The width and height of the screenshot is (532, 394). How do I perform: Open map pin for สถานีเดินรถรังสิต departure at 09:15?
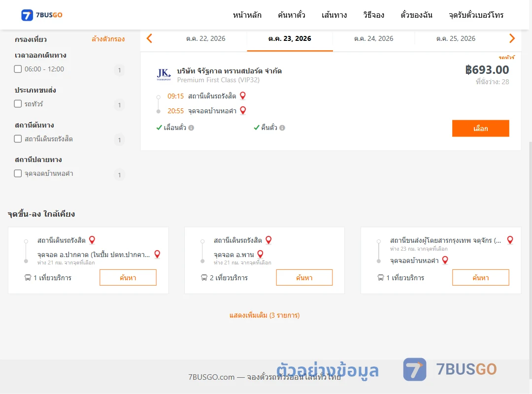point(242,96)
